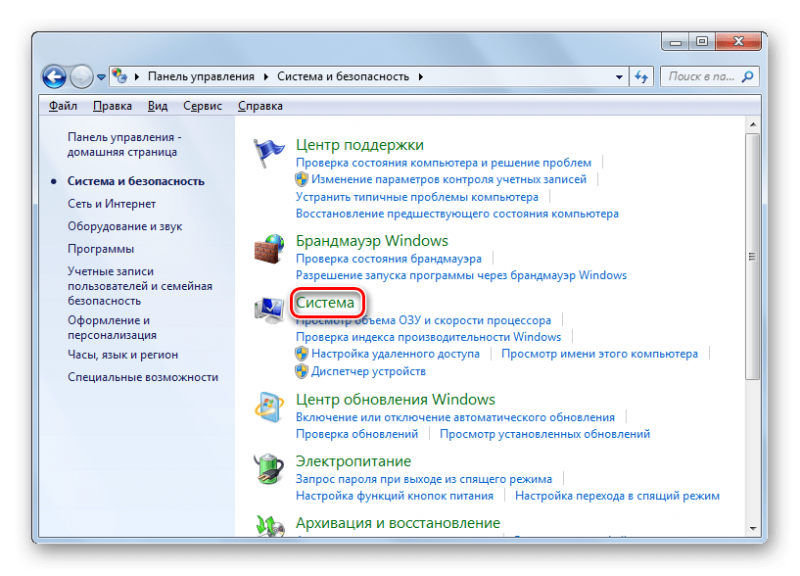Click the Электропитание battery icon
Viewport: 800px width, 576px height.
269,469
